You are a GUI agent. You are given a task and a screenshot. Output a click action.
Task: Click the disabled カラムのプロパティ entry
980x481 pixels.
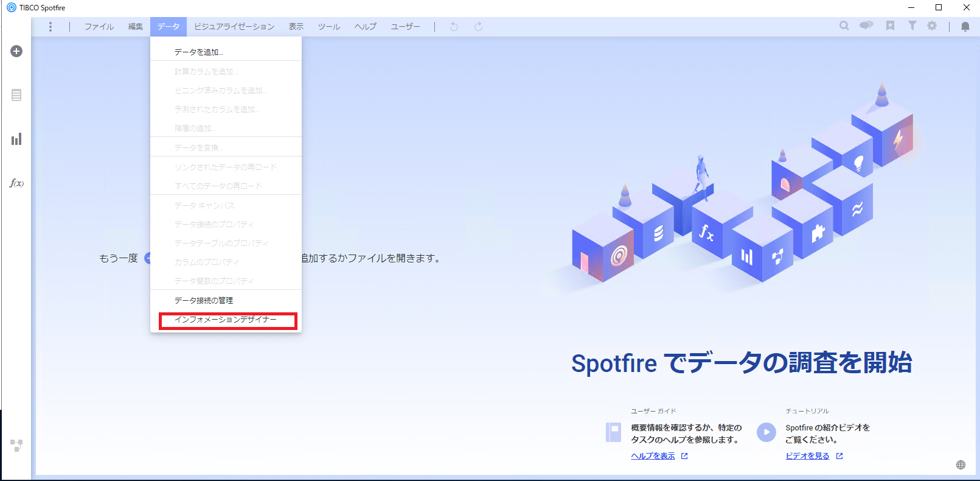click(x=226, y=262)
